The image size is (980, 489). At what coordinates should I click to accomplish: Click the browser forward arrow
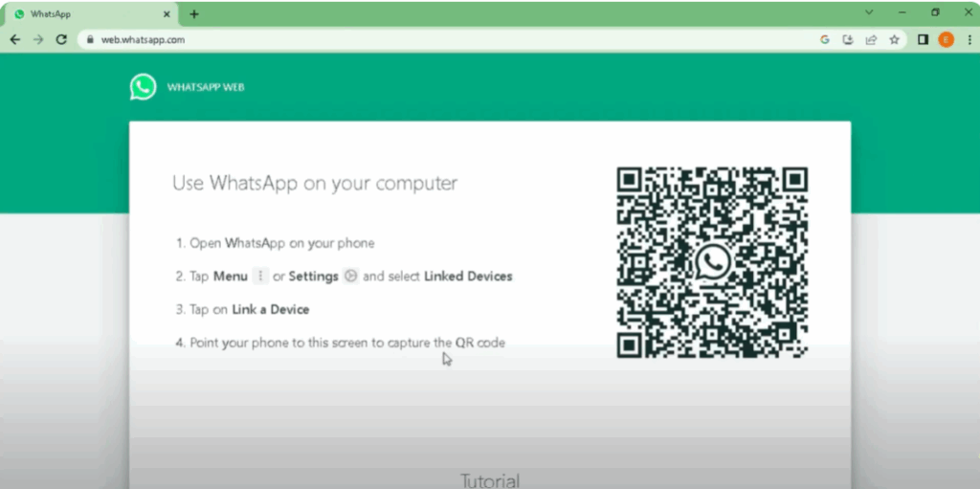38,39
